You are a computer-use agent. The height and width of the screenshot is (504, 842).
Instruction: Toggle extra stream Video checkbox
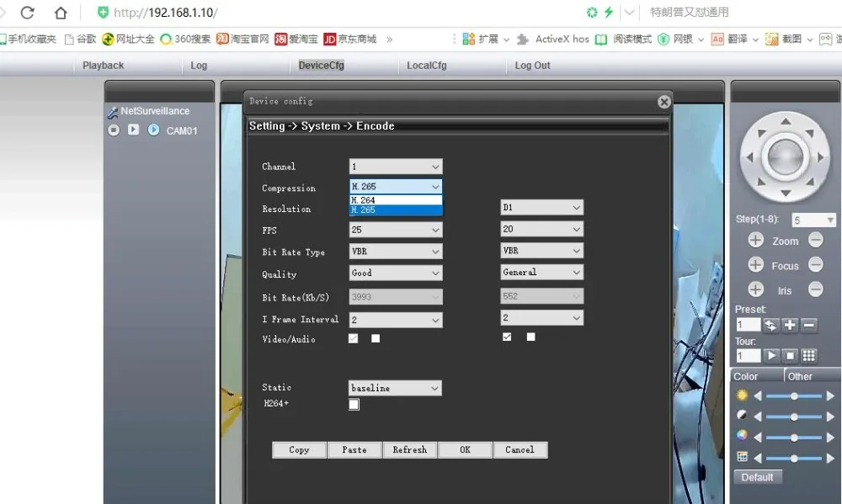tap(507, 337)
